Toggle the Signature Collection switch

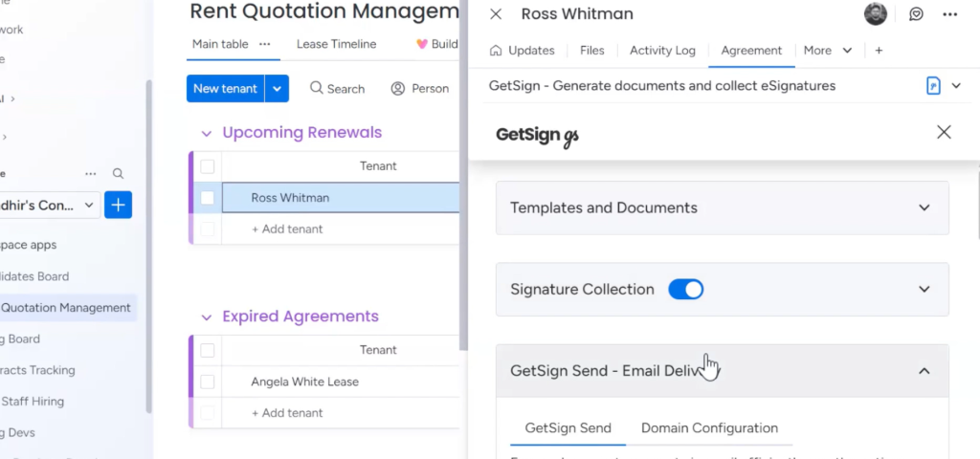point(685,289)
